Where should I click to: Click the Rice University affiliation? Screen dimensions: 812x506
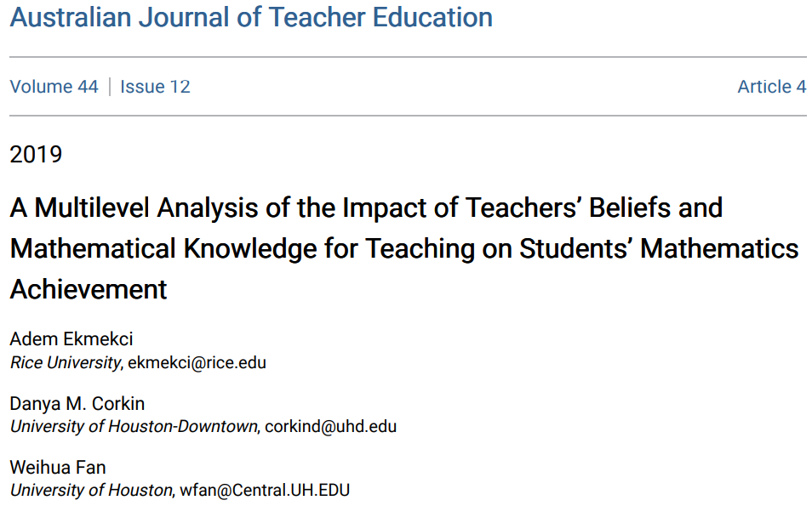(x=66, y=362)
